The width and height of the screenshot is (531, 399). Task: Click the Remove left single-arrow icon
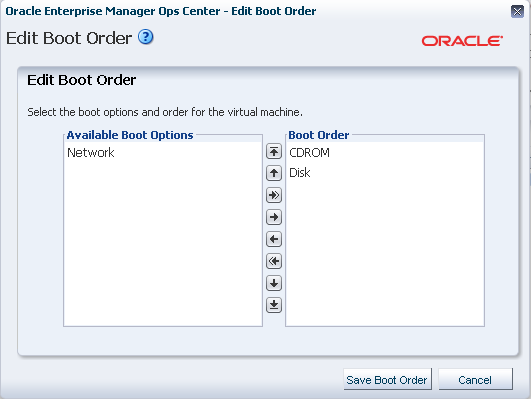274,239
